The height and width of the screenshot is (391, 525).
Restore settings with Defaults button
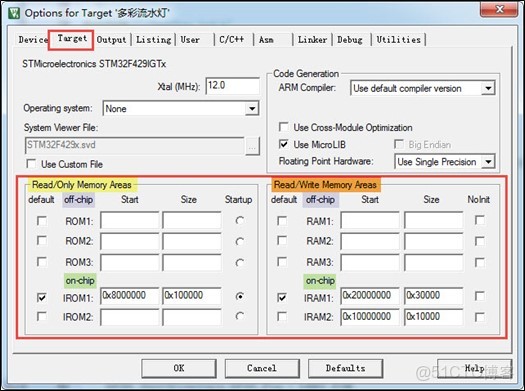(x=346, y=368)
